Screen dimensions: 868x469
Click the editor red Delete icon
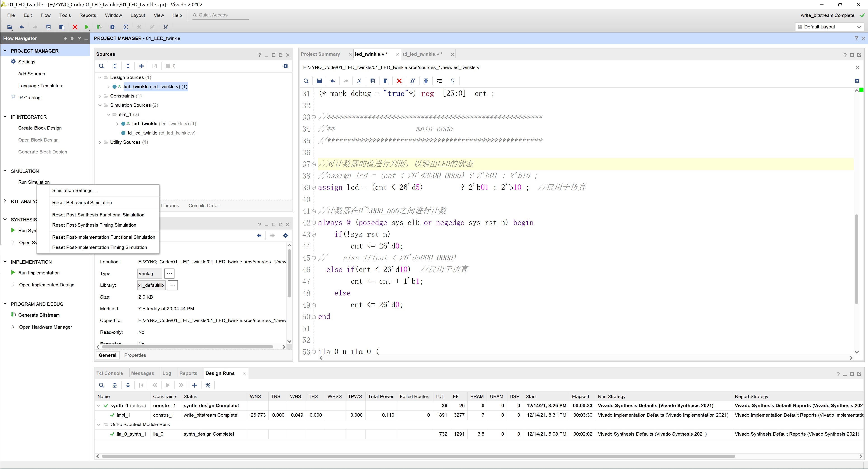click(x=399, y=81)
